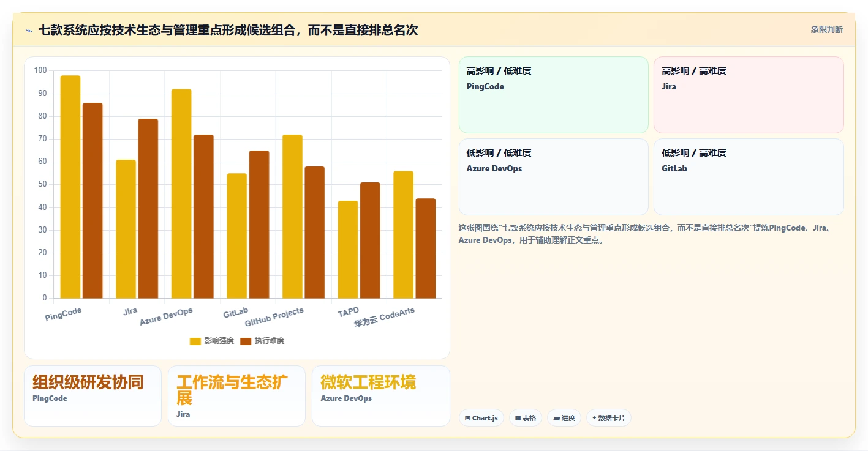The image size is (868, 451).
Task: Select GitLab yellow 影响强度 bar
Action: pyautogui.click(x=237, y=236)
